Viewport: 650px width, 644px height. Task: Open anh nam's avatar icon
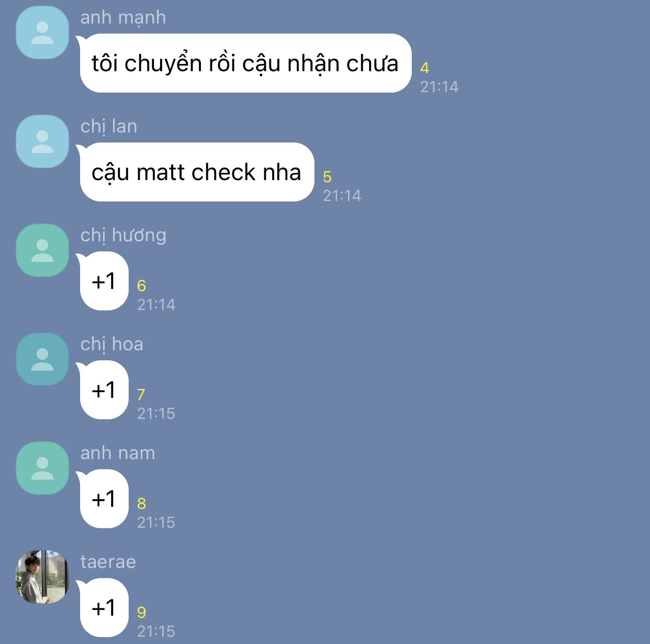tap(42, 468)
